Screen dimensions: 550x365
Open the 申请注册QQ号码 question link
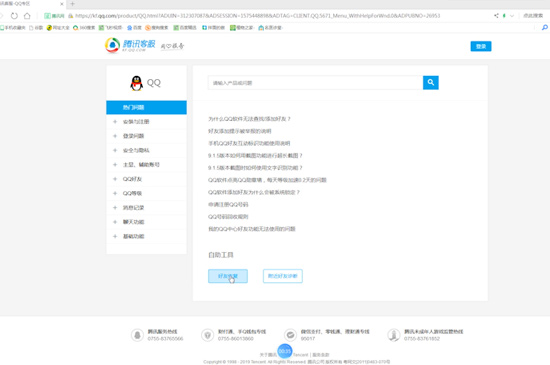[228, 204]
